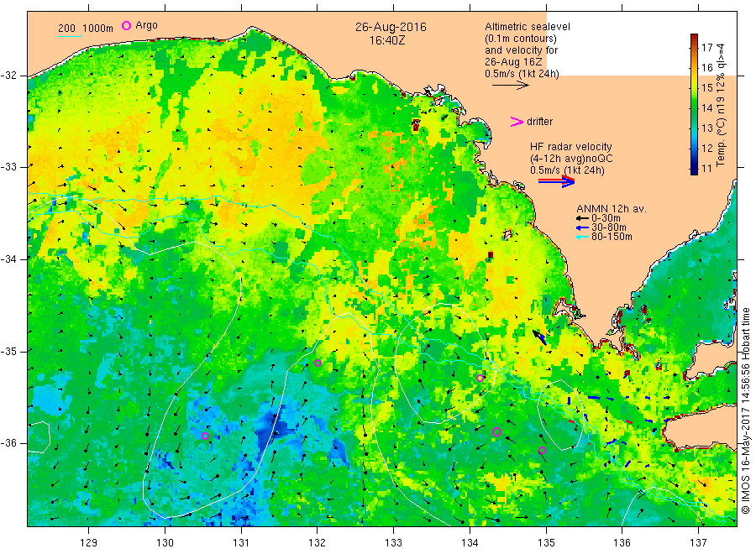756x554 pixels.
Task: Select the Argo float marker near 132°E, 35°S
Action: (x=318, y=363)
